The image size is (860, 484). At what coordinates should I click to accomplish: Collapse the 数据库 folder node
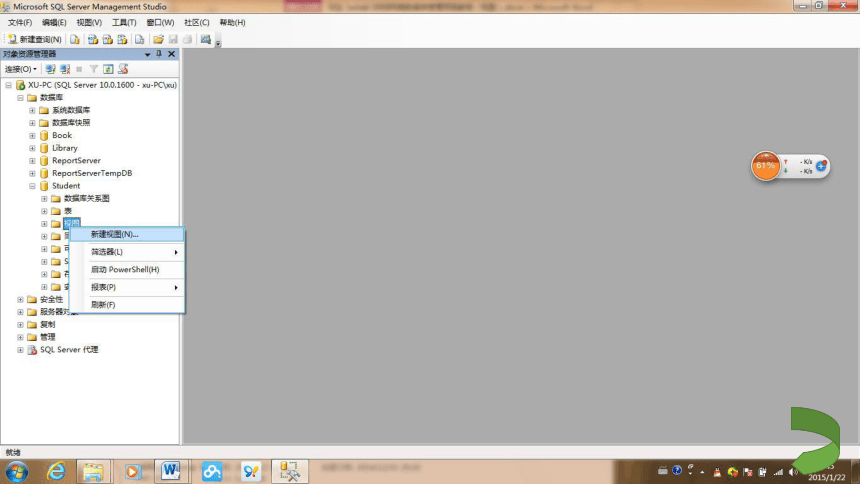(x=20, y=98)
